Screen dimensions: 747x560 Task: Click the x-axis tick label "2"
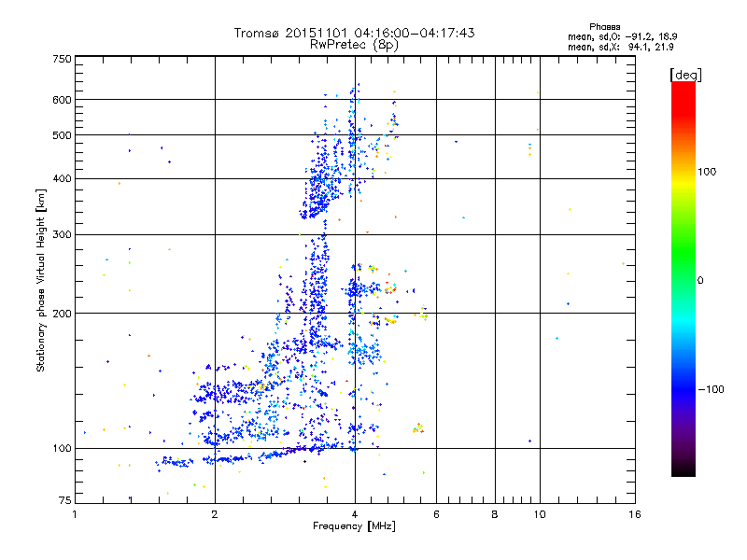pyautogui.click(x=215, y=514)
